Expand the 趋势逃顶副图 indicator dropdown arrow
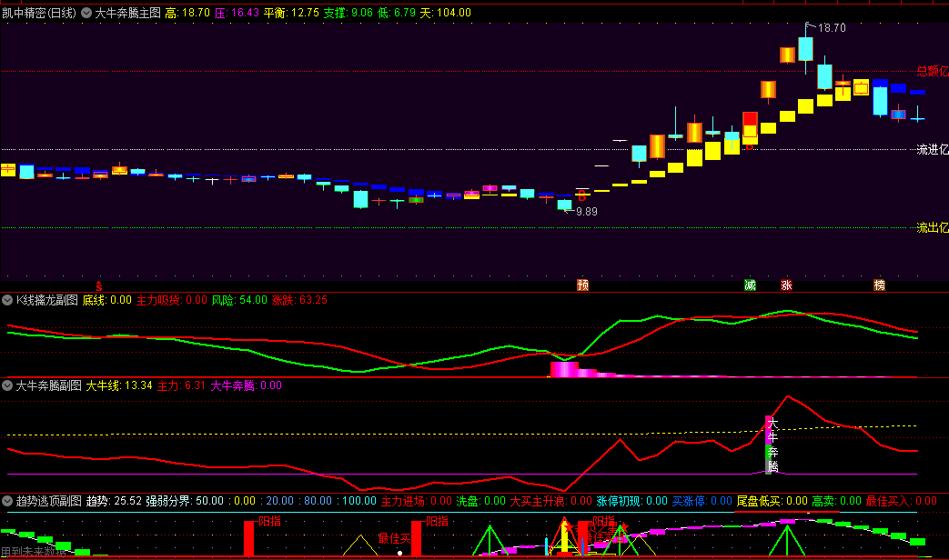This screenshot has height=560, width=949. click(7, 501)
